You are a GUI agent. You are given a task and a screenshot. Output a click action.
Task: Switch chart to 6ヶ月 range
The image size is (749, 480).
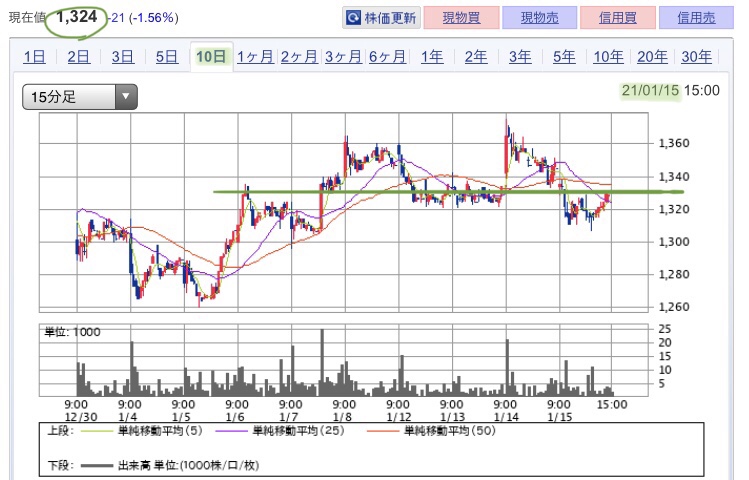tap(387, 57)
